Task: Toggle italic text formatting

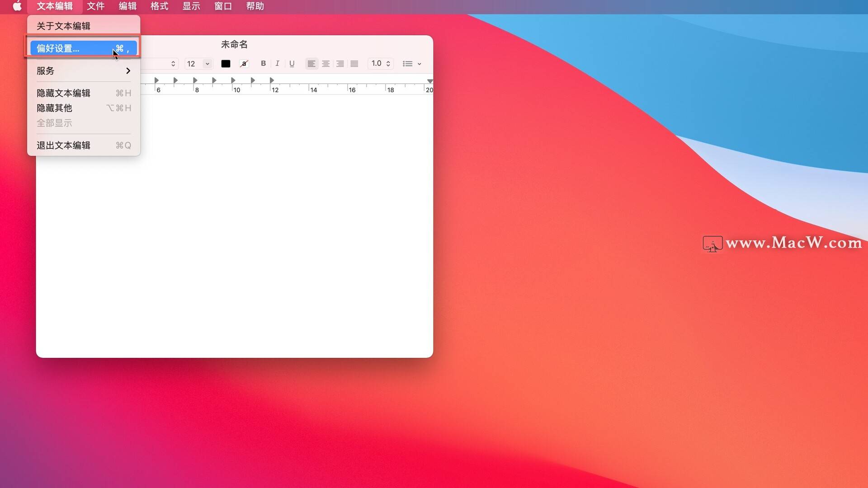Action: pos(277,64)
